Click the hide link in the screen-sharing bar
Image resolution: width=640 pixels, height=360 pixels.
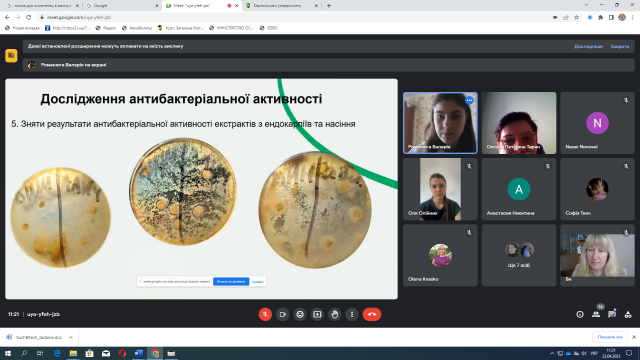pyautogui.click(x=257, y=282)
